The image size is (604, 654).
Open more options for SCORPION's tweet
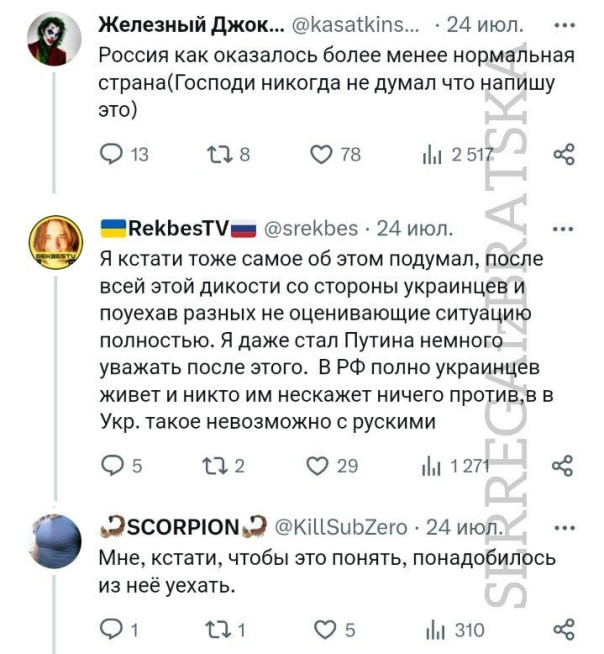coord(564,526)
